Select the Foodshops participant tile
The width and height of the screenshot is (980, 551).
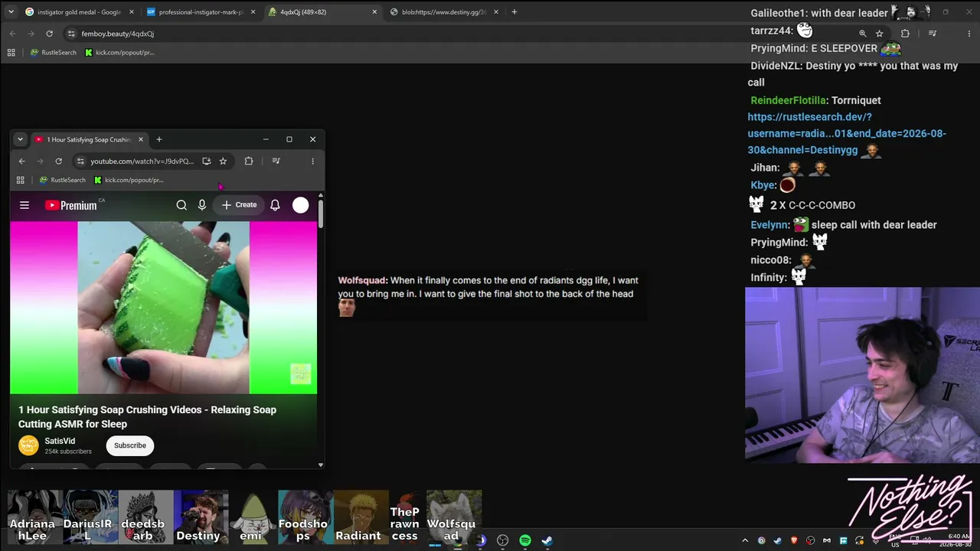tap(304, 517)
